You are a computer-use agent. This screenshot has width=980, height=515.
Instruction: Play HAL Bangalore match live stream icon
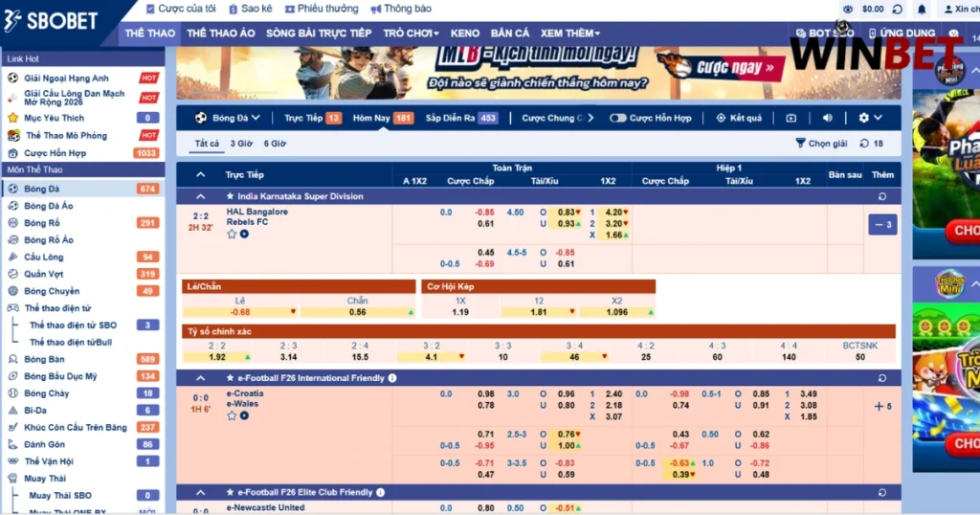click(244, 234)
